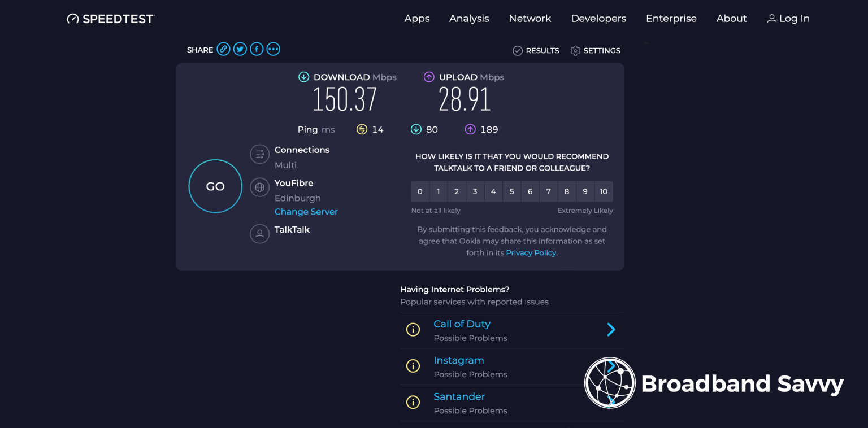The height and width of the screenshot is (428, 868).
Task: Open Speedtest Settings via the gear icon
Action: click(x=575, y=50)
